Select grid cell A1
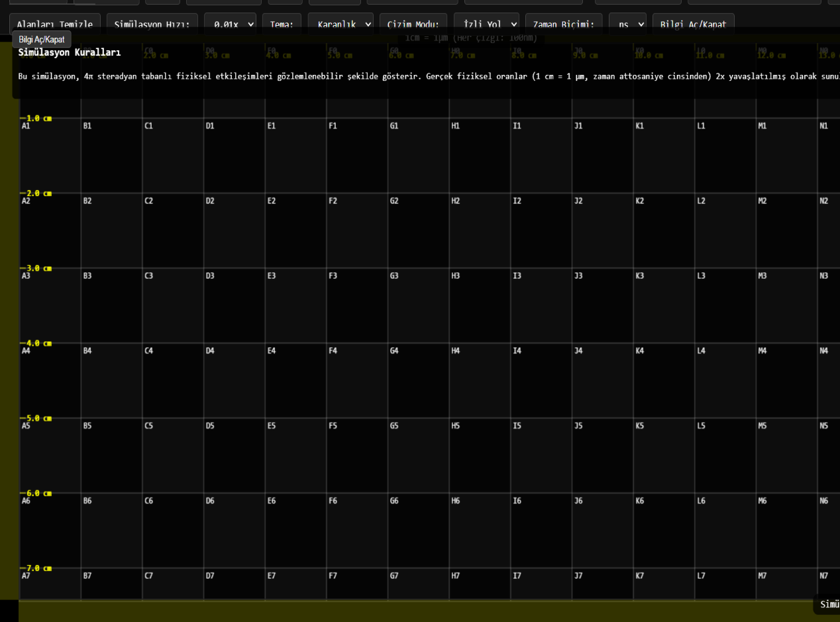 tap(50, 156)
